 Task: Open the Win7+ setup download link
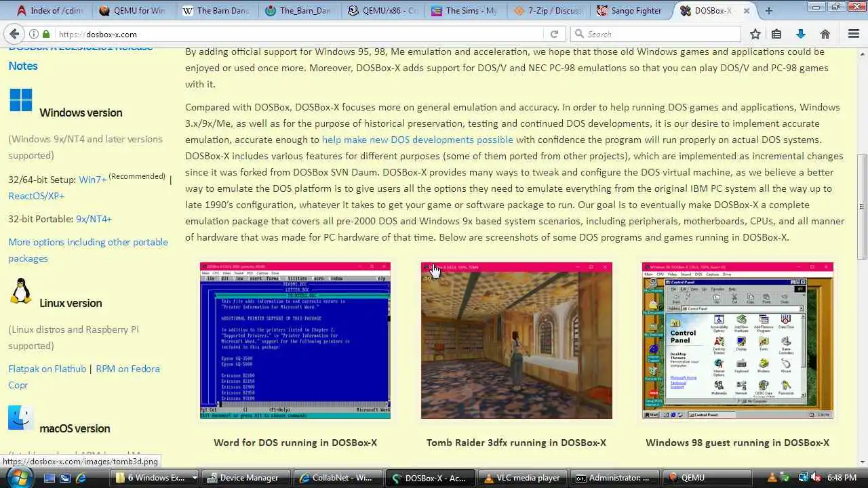click(93, 180)
